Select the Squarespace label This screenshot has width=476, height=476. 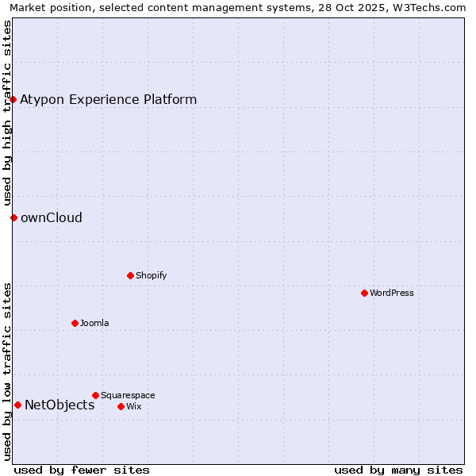pos(128,395)
